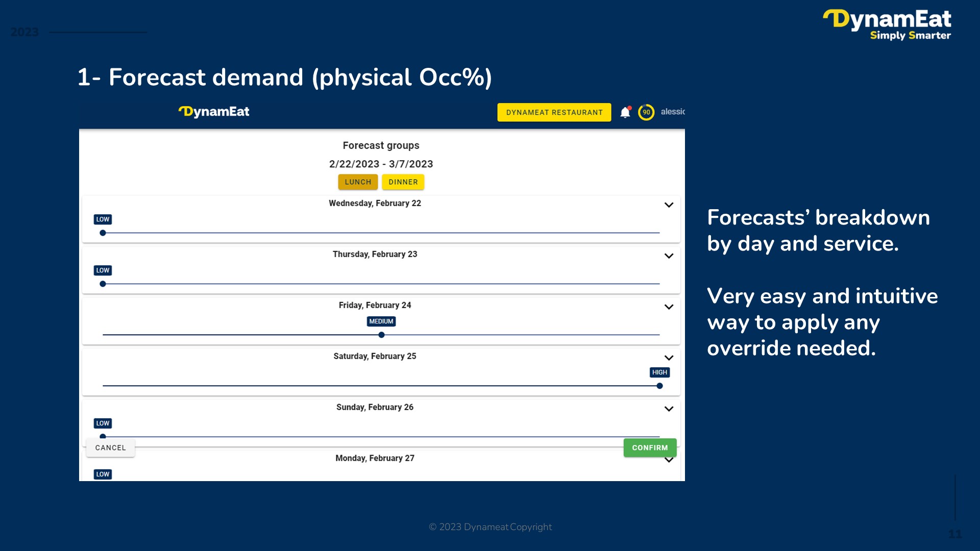
Task: Click the bell notification icon
Action: coord(624,111)
